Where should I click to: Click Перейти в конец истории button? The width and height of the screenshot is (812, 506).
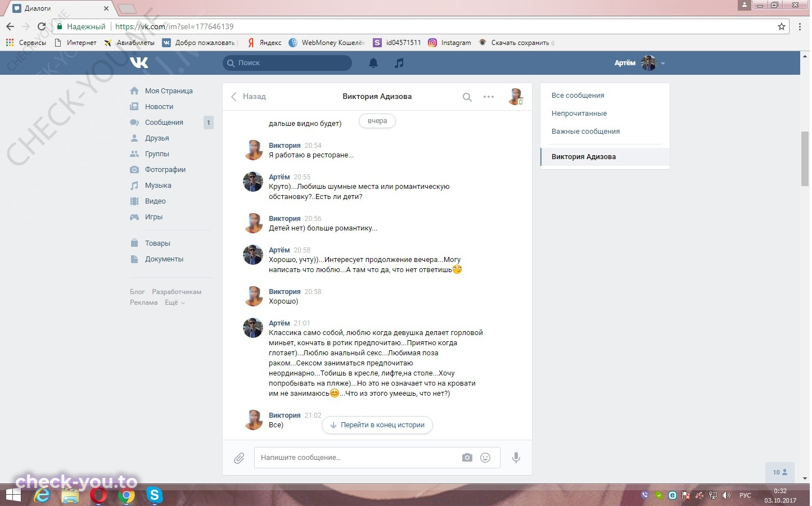coord(377,425)
